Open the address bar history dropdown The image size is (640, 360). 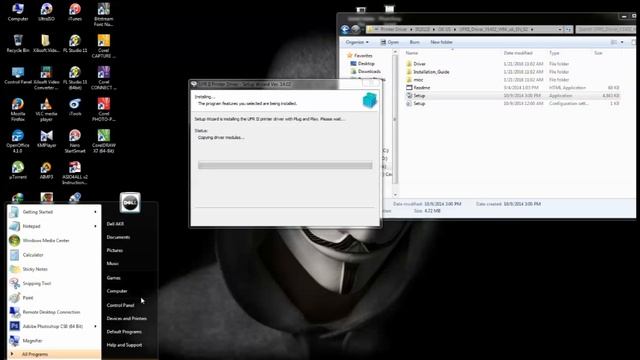click(x=560, y=29)
